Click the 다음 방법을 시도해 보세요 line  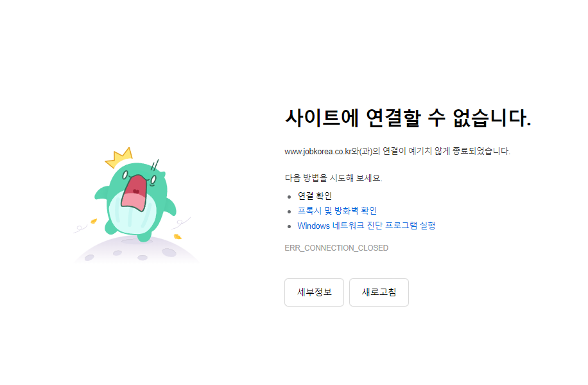point(333,177)
